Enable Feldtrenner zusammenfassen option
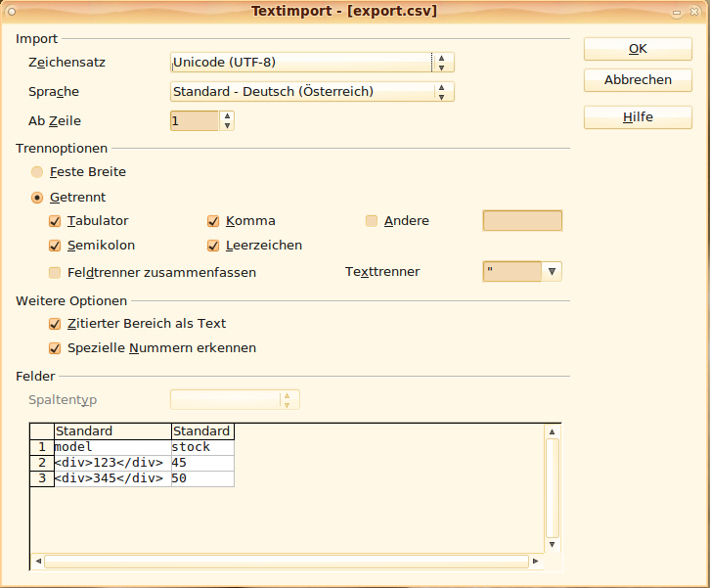The height and width of the screenshot is (588, 710). click(55, 273)
